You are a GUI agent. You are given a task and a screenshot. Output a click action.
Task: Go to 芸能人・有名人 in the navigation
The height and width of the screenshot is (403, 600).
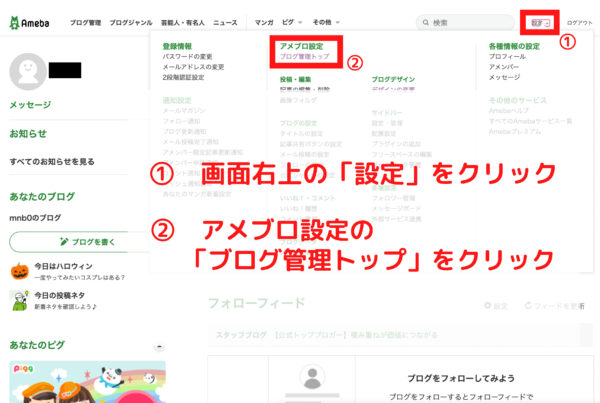pyautogui.click(x=183, y=23)
